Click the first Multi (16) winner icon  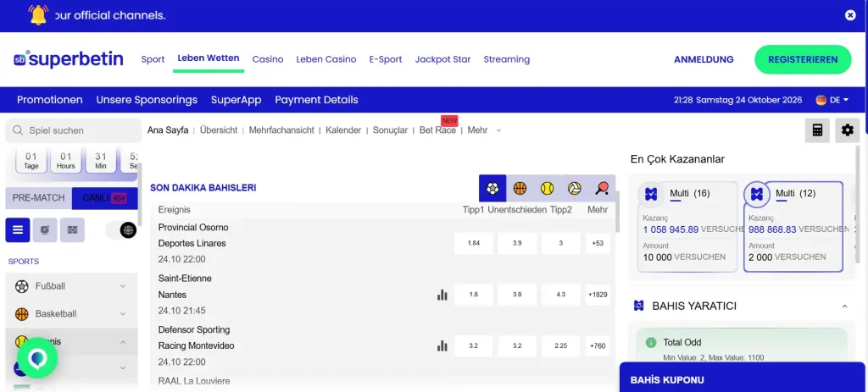point(651,194)
